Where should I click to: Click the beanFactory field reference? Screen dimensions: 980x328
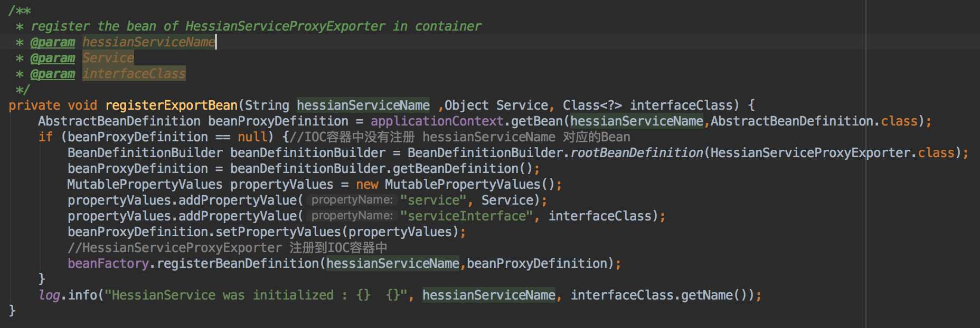[108, 264]
